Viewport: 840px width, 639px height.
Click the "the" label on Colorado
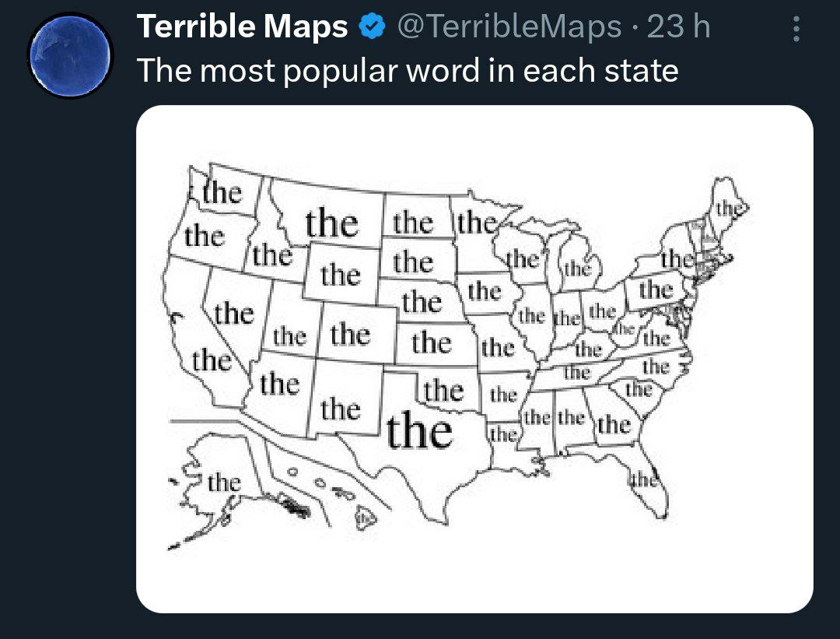(x=350, y=335)
